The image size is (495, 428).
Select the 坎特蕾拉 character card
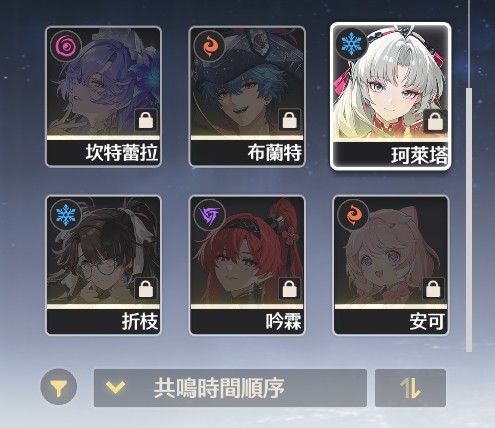[103, 97]
